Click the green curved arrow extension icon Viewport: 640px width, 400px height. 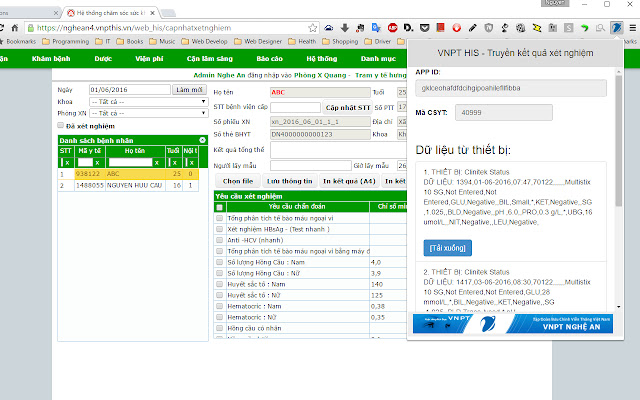click(x=584, y=28)
